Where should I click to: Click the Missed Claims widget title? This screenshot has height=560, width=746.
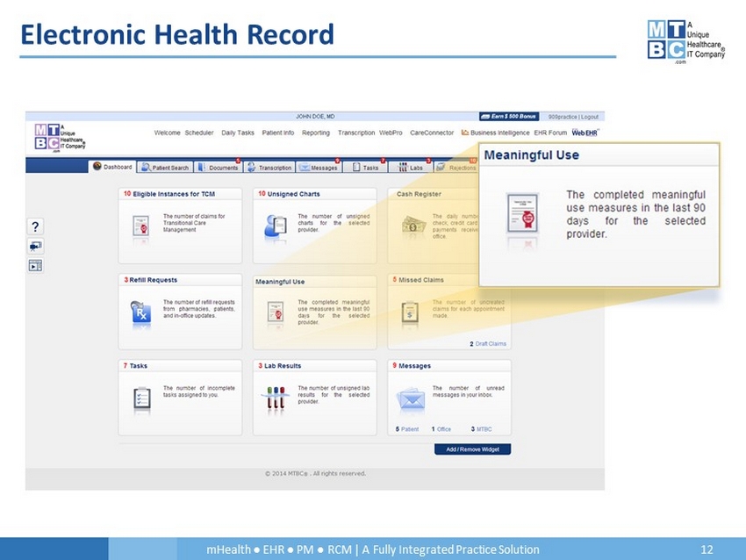421,280
